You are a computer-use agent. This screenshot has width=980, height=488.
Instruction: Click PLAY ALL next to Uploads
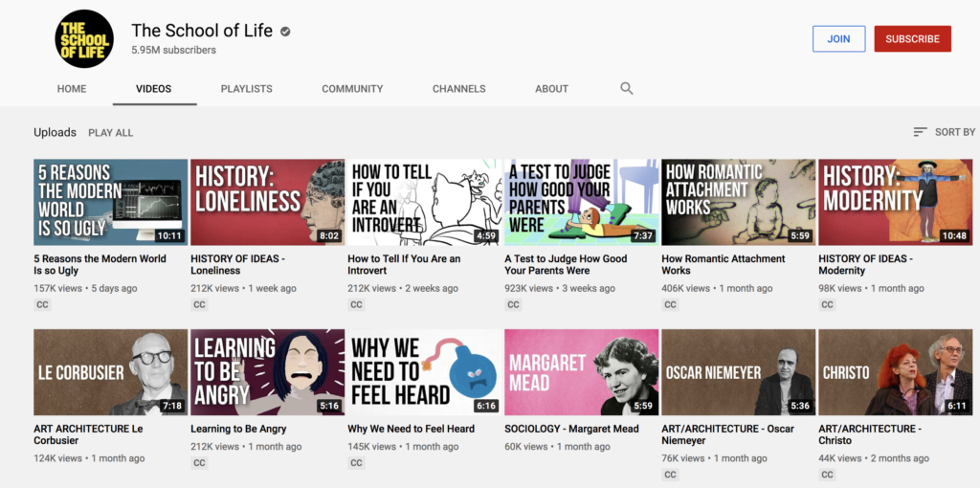click(x=111, y=132)
